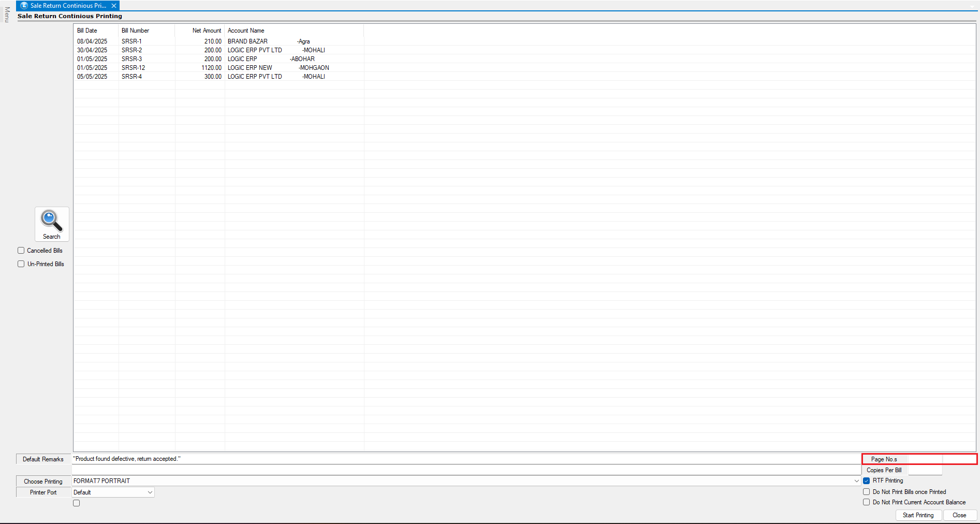Close the Sale Return Continuous Printing tab
Screen dimensions: 980x524
(114, 6)
